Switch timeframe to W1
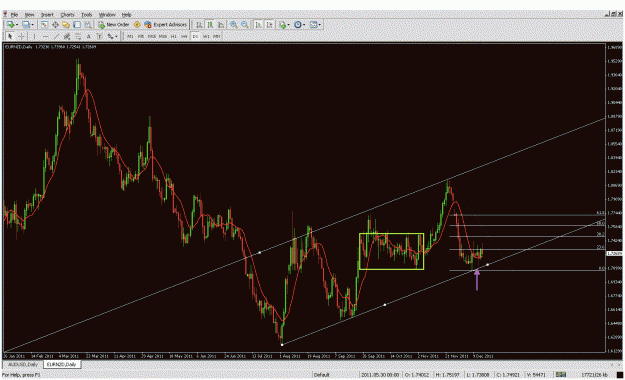Viewport: 625px width, 380px height. click(206, 36)
